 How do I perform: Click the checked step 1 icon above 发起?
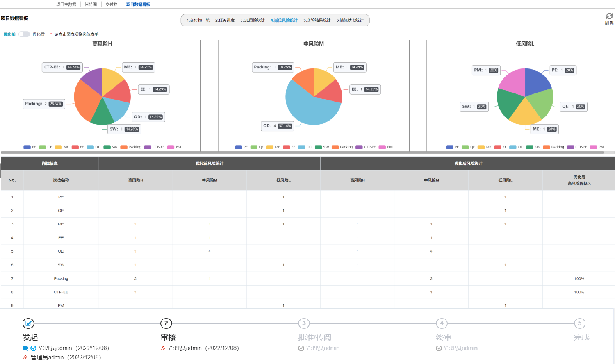(x=28, y=323)
